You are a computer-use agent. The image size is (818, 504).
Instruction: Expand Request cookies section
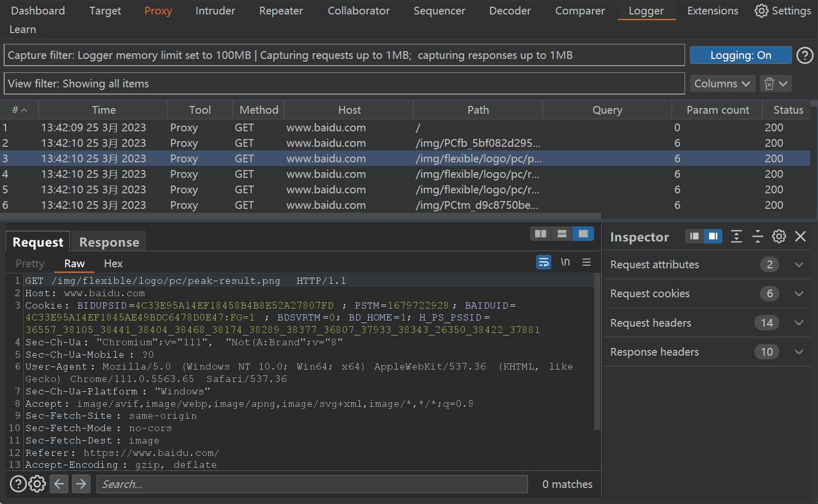coord(798,294)
